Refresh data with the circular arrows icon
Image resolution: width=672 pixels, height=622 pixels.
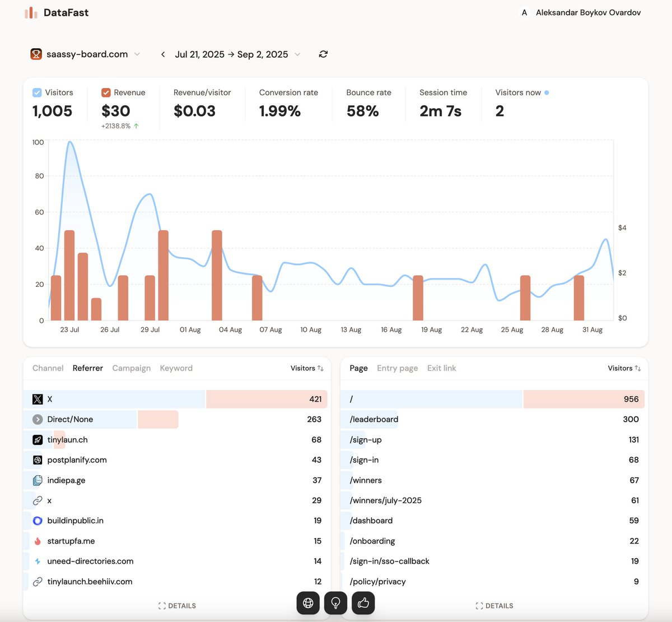pyautogui.click(x=323, y=54)
